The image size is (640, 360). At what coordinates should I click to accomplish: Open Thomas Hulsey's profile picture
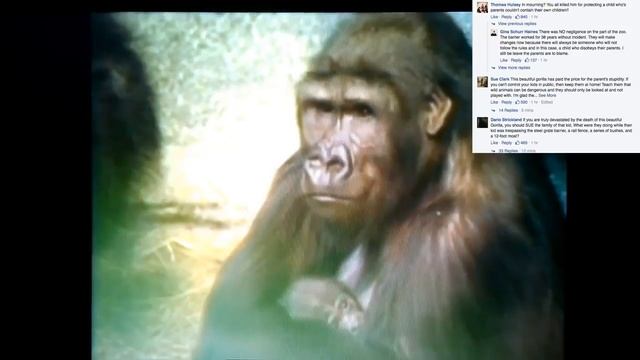482,7
